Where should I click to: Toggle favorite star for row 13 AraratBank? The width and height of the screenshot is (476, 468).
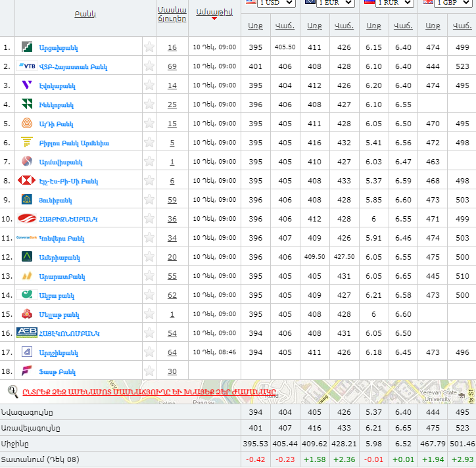click(x=149, y=276)
